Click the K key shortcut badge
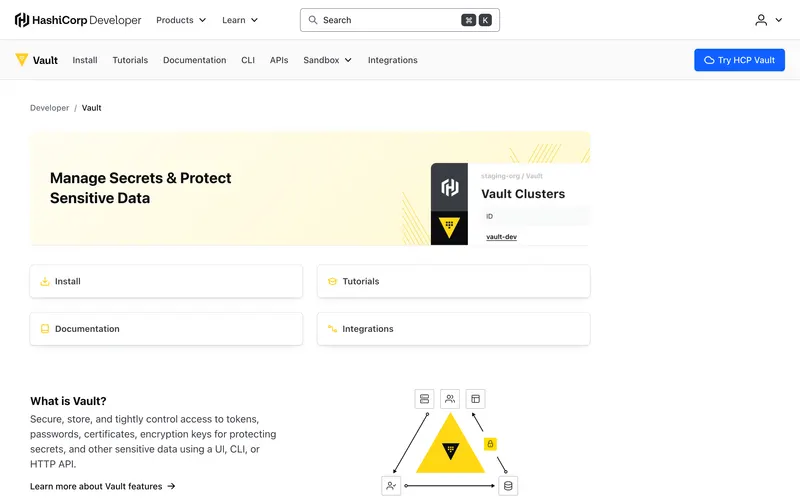 pos(485,20)
